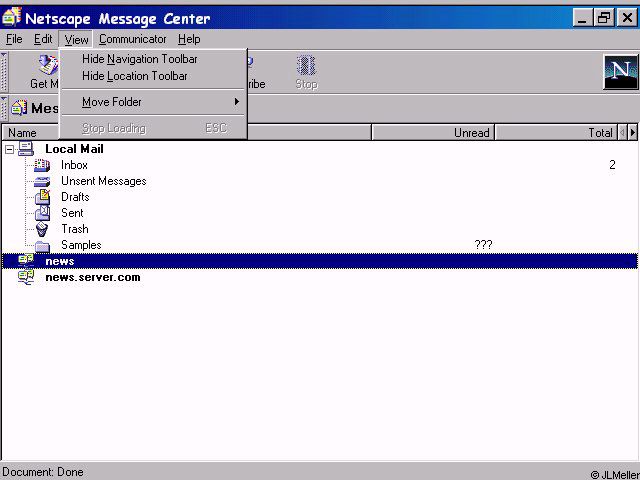Click the Trash can icon

[x=42, y=229]
